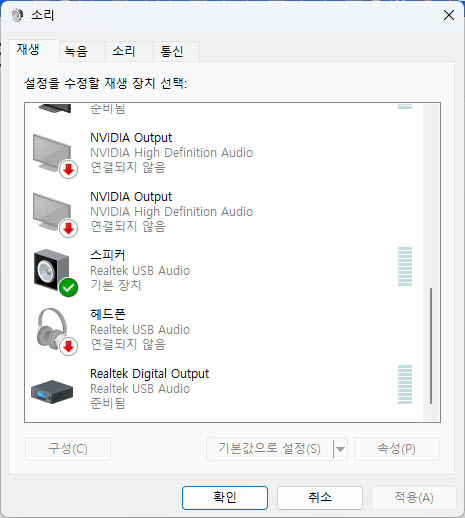Click the 확인 button
The image size is (465, 518).
click(225, 498)
